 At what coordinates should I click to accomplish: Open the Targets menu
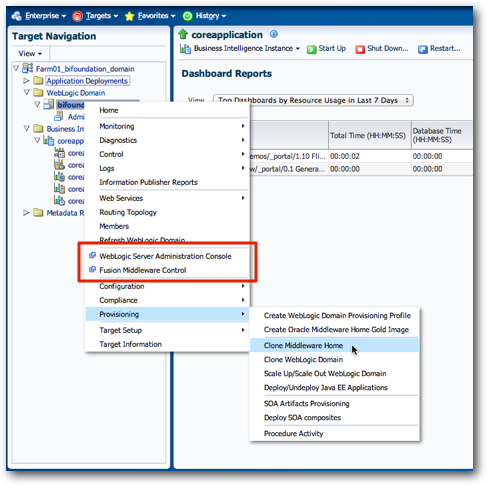point(102,16)
